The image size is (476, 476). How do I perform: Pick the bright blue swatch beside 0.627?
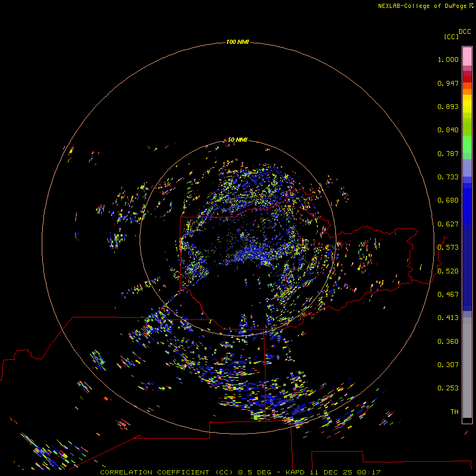[x=467, y=224]
